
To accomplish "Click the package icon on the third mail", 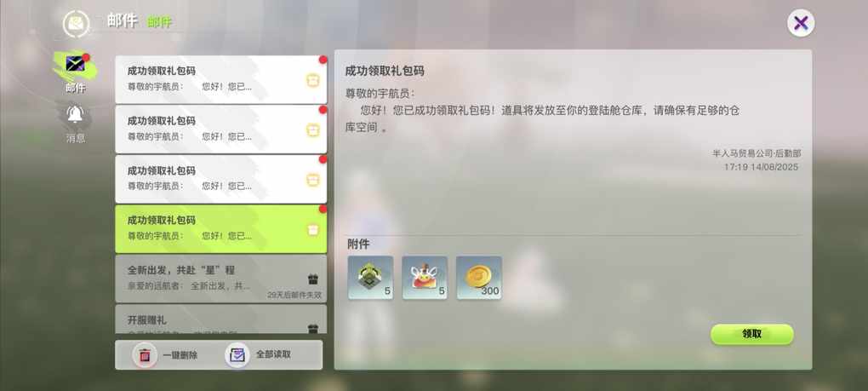I will (313, 180).
